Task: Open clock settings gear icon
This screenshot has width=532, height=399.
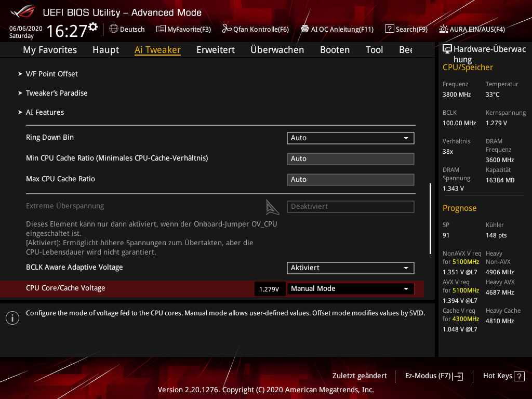Action: pos(93,27)
